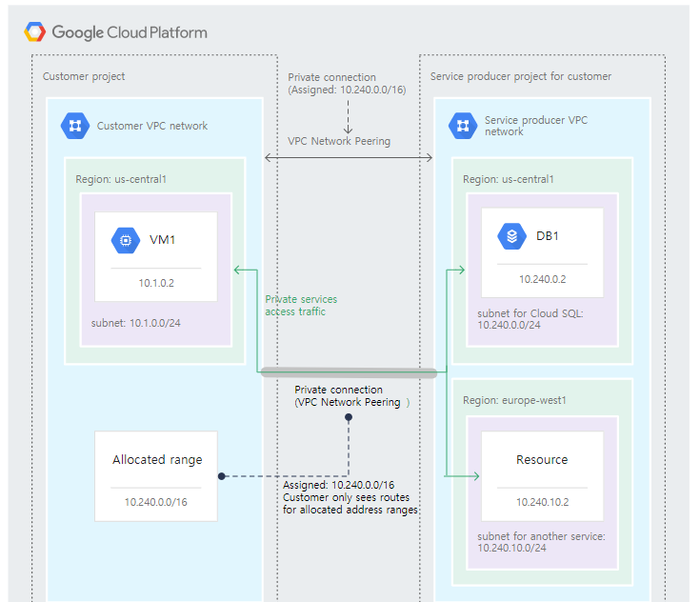Click the Service producer VPC network icon
The width and height of the screenshot is (700, 602).
[x=463, y=126]
